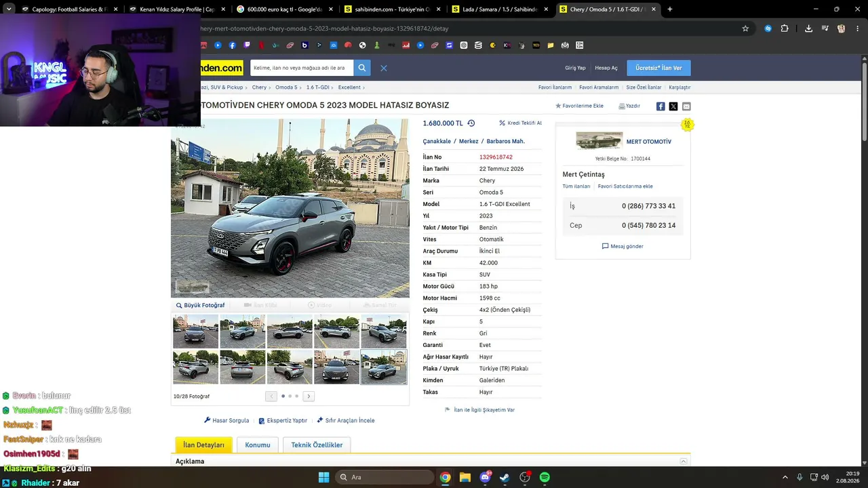Image resolution: width=868 pixels, height=488 pixels.
Task: Open Discord from the taskbar
Action: coord(485,477)
